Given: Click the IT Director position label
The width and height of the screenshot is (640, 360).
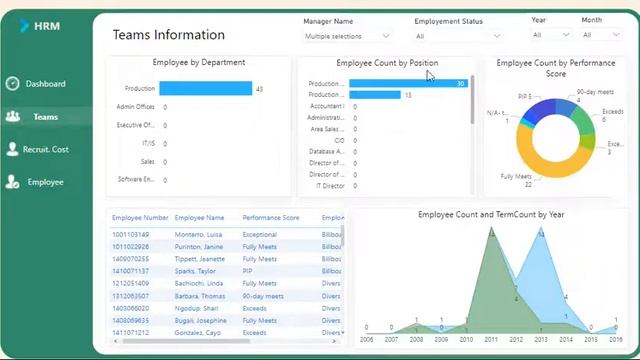Looking at the screenshot, I should pyautogui.click(x=330, y=186).
